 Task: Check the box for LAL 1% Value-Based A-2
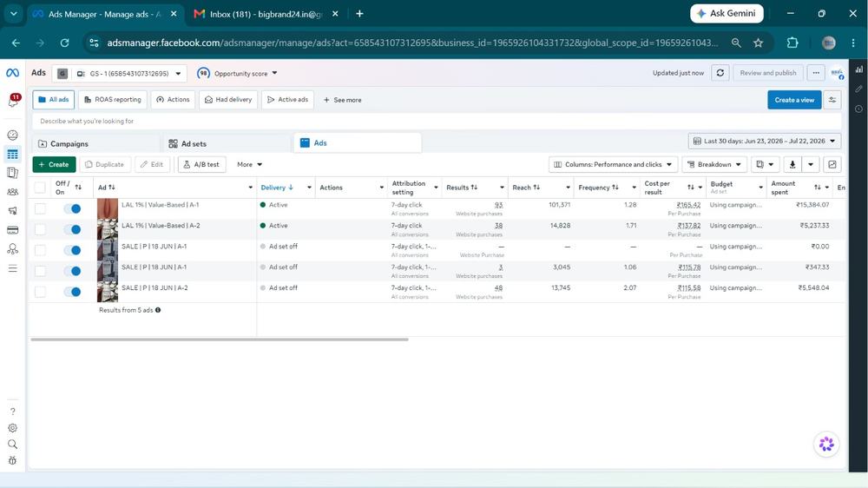point(40,229)
